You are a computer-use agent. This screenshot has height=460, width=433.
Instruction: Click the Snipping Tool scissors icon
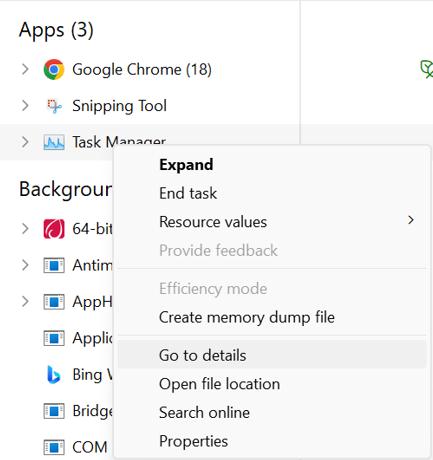54,106
